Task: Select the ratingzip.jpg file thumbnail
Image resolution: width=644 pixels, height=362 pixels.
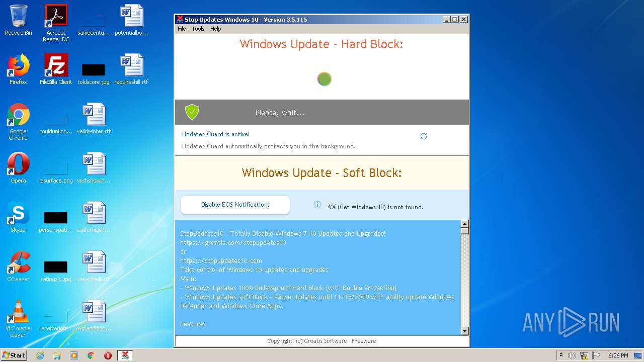Action: [56, 267]
